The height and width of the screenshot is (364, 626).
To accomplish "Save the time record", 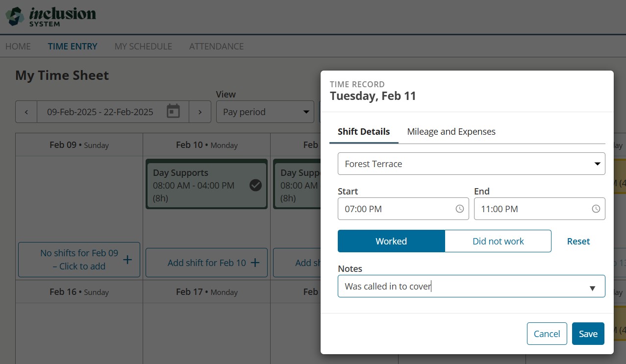I will tap(588, 334).
